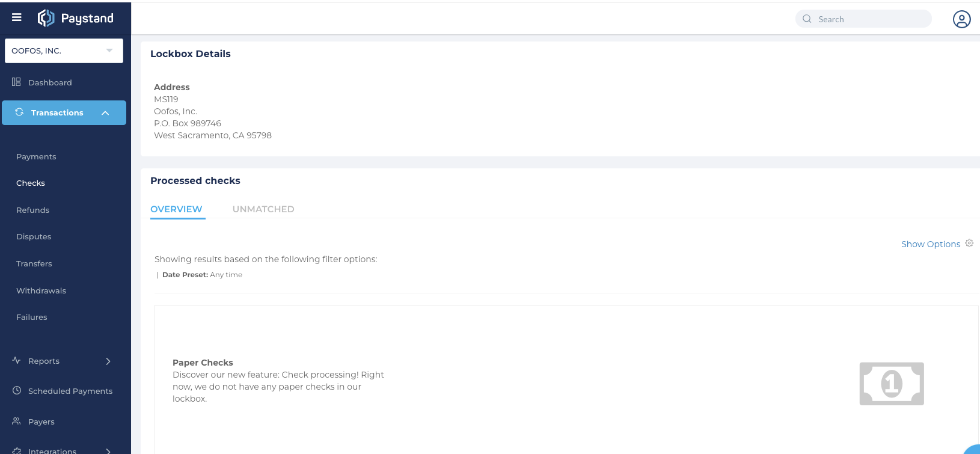Click the paper check banknote illustration
The width and height of the screenshot is (980, 454).
click(x=892, y=384)
